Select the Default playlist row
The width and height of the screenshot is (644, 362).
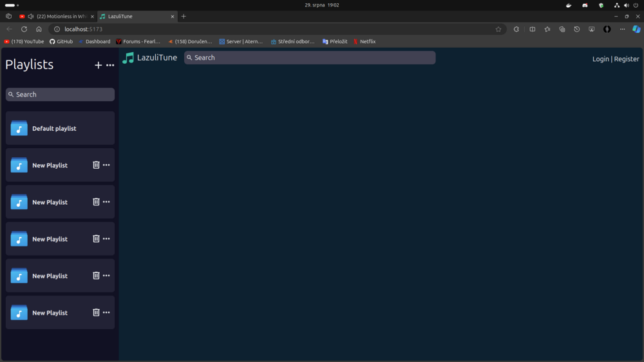pos(60,128)
